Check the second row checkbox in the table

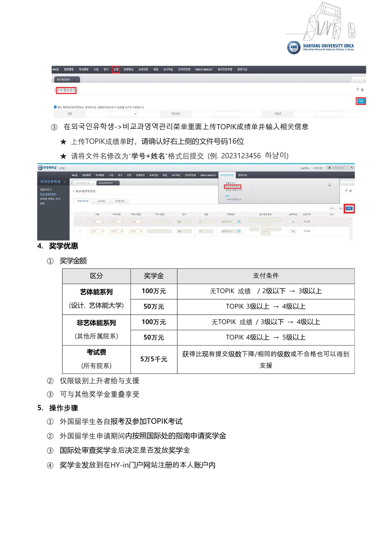pos(81,231)
